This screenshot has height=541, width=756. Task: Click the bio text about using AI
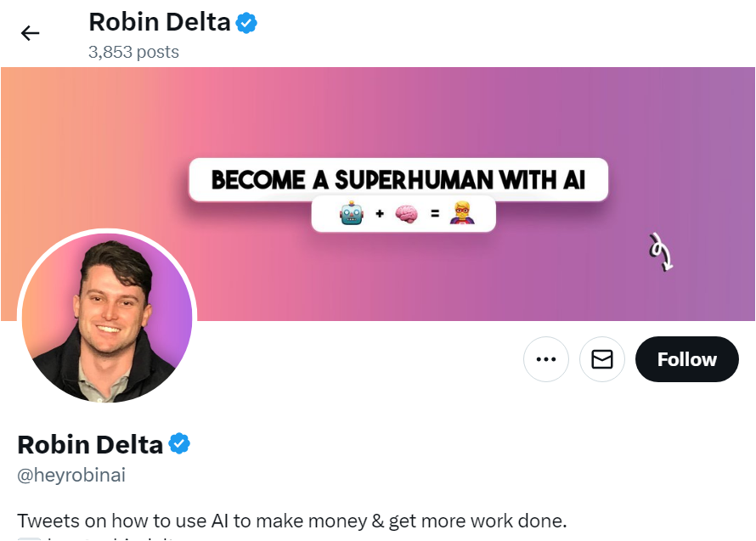tap(291, 520)
